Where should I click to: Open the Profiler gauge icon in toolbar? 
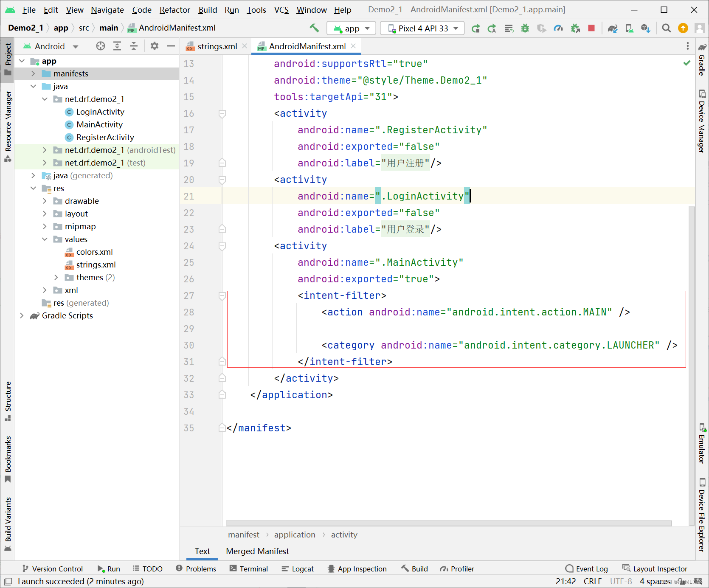(x=558, y=28)
